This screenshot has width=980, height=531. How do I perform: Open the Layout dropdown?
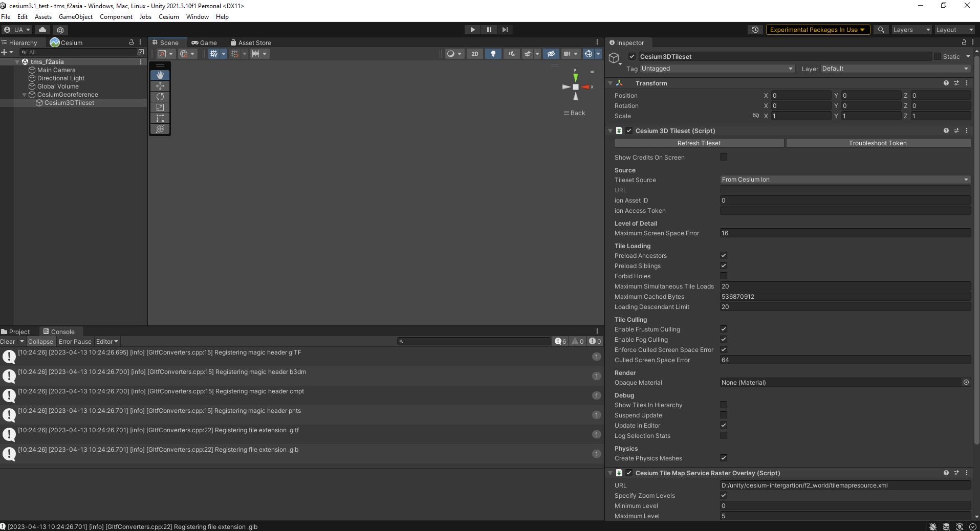pyautogui.click(x=954, y=30)
